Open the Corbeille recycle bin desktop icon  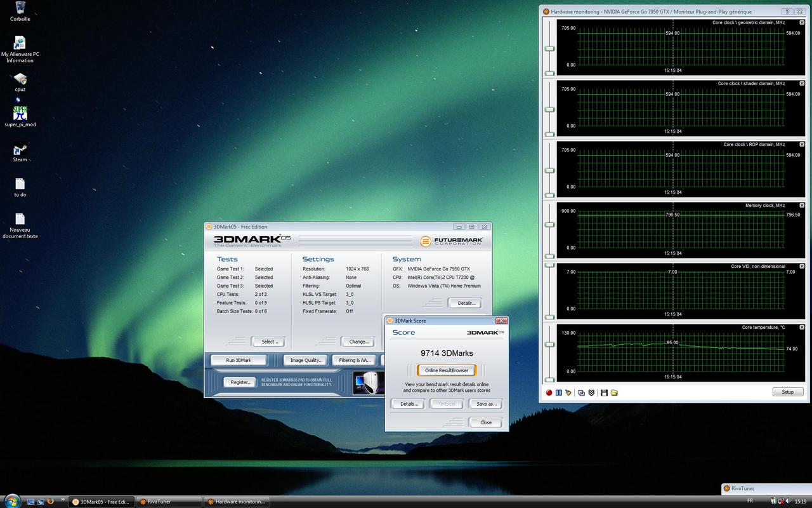20,11
